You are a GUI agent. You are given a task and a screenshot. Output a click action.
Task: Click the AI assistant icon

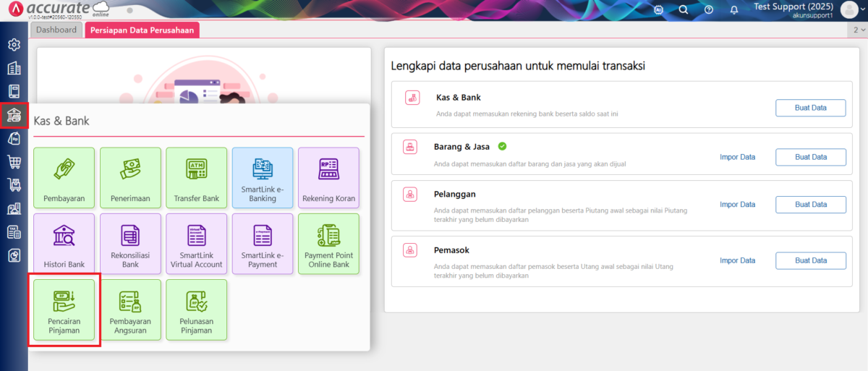click(659, 9)
